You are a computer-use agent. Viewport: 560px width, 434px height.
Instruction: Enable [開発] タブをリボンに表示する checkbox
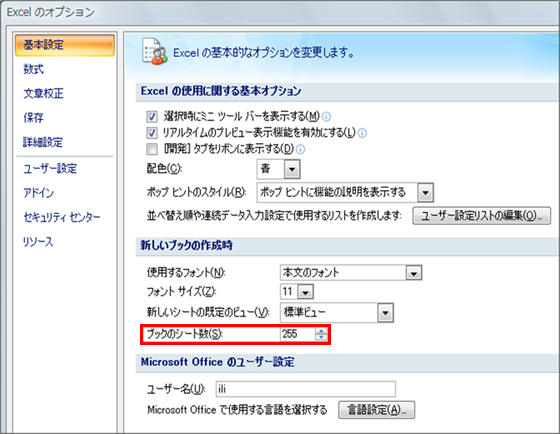[x=152, y=149]
